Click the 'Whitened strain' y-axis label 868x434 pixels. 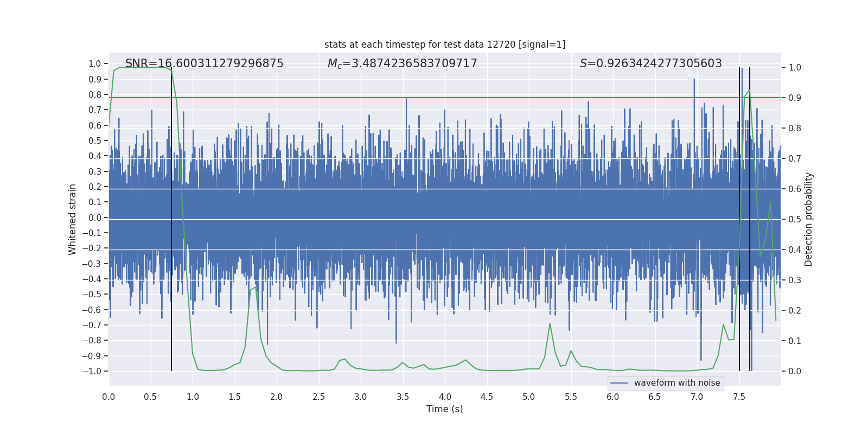coord(72,219)
